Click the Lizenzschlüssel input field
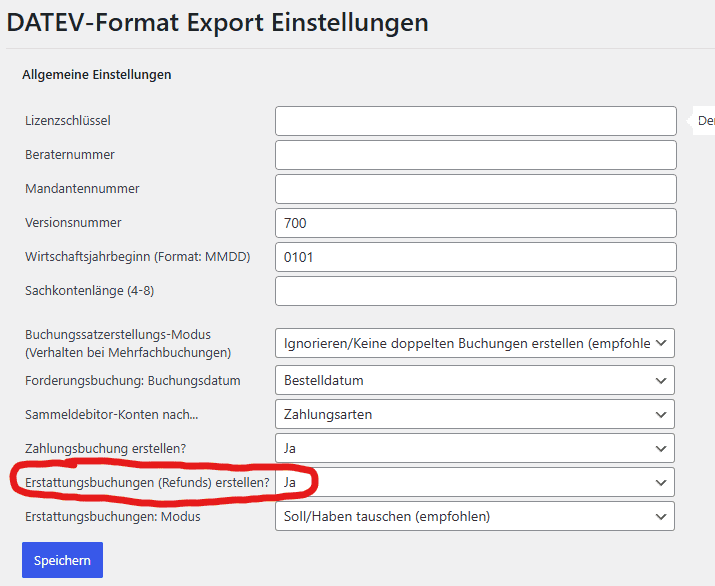715x586 pixels. click(x=476, y=121)
